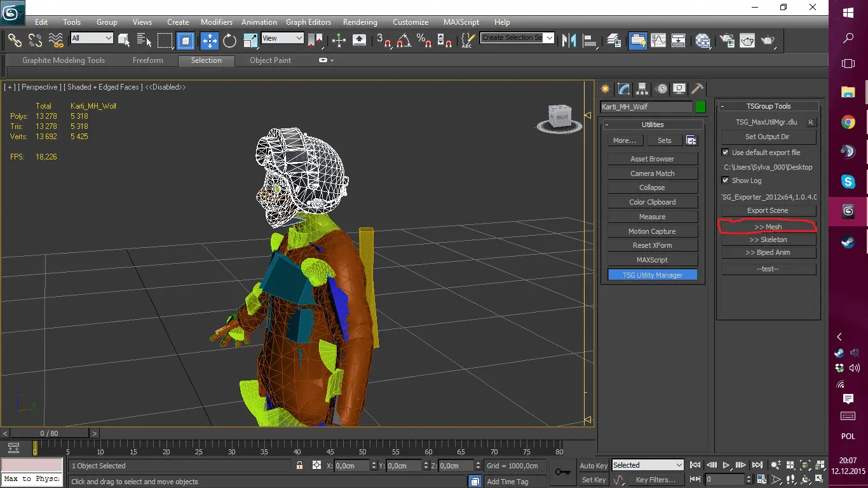Open Curve Editor from toolbar
Image resolution: width=868 pixels, height=488 pixels.
tap(658, 41)
